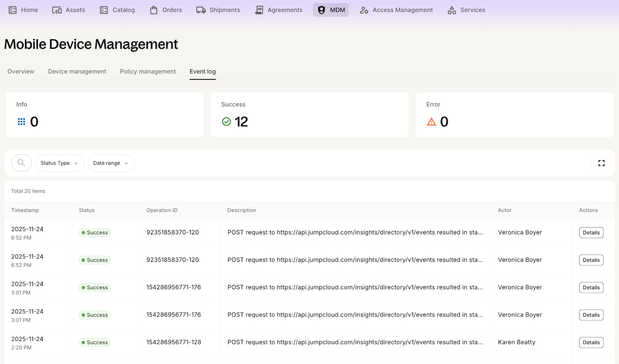Click the Access Management user-gear icon

364,10
